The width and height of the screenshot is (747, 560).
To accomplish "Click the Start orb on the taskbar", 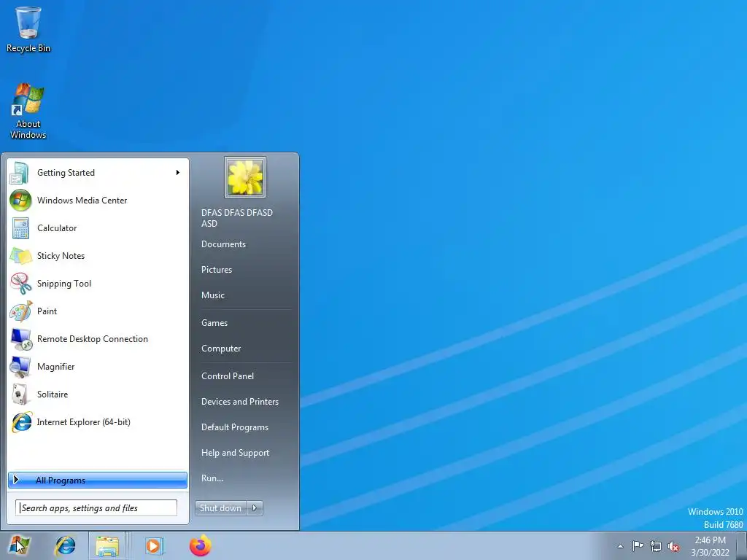I will coord(19,545).
